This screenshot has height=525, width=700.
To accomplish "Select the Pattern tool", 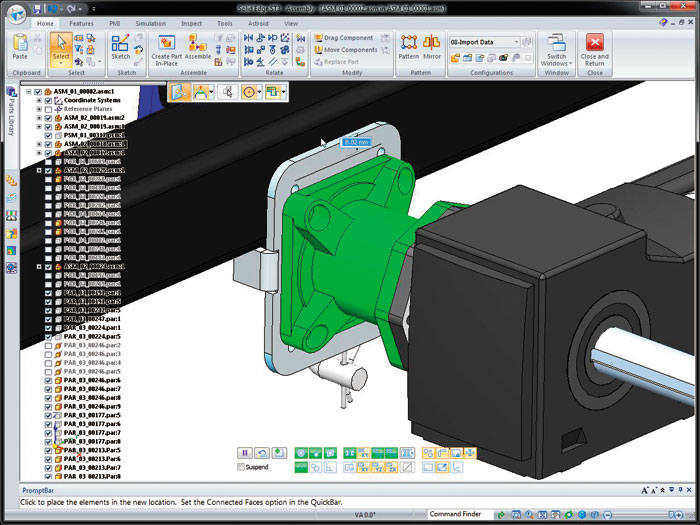I will coord(408,43).
